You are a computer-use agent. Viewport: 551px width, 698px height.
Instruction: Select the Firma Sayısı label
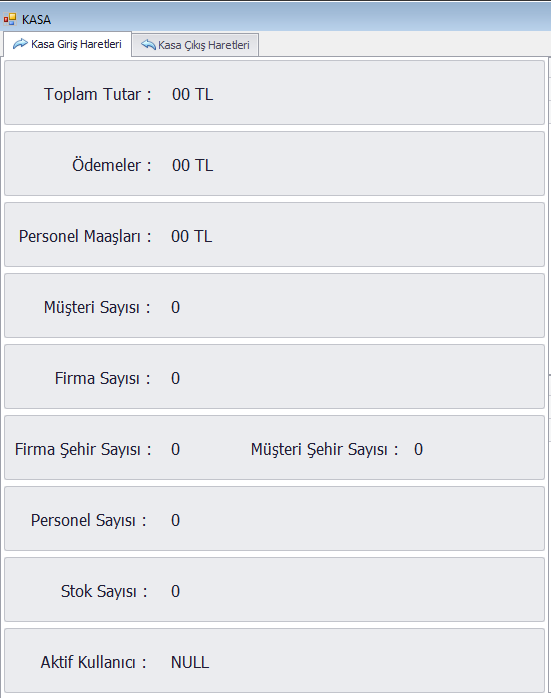pyautogui.click(x=102, y=378)
